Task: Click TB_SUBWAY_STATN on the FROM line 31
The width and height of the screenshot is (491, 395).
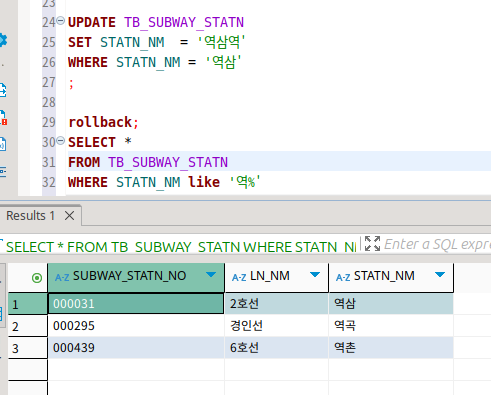Action: [168, 162]
